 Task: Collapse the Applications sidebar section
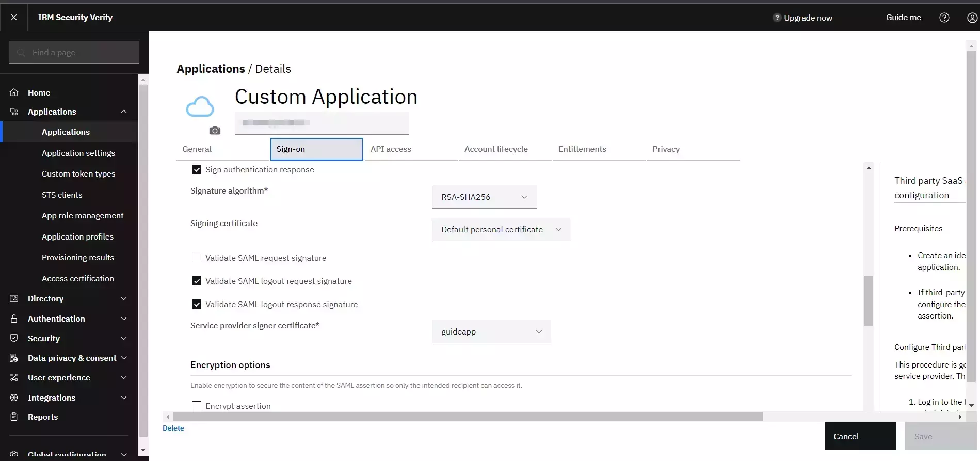point(124,112)
